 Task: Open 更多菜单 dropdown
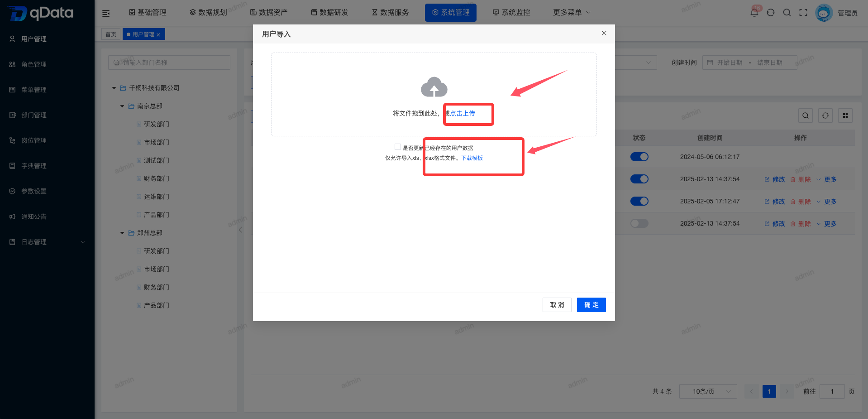(572, 12)
